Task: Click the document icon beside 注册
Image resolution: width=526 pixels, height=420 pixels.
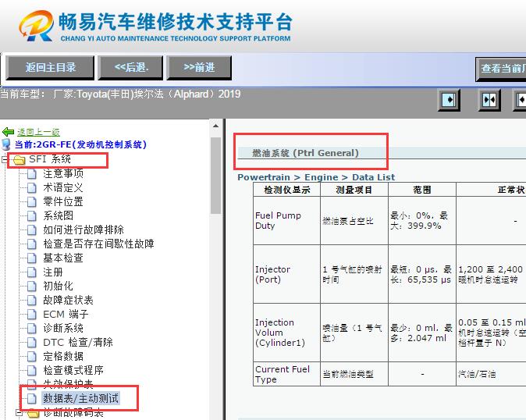Action: click(x=32, y=272)
